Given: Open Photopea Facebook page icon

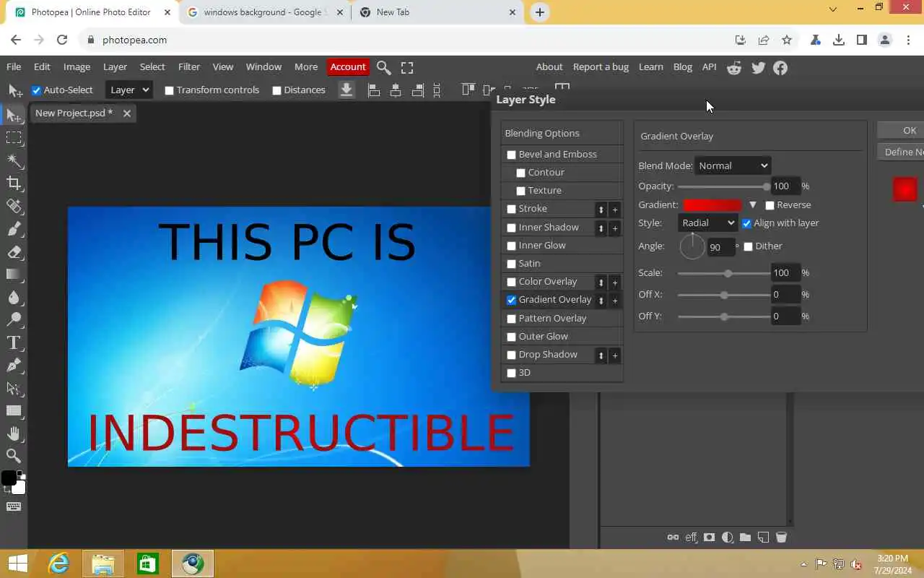Looking at the screenshot, I should (x=780, y=68).
